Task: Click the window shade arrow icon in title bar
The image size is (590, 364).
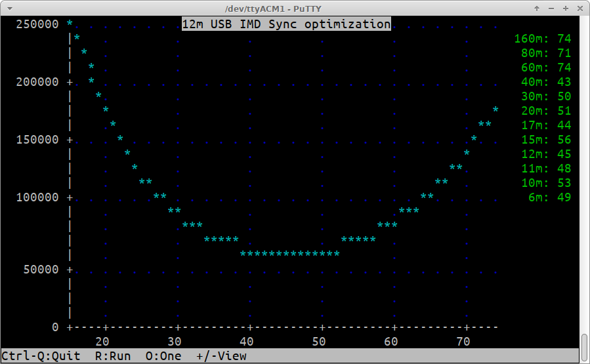Action: [x=537, y=9]
